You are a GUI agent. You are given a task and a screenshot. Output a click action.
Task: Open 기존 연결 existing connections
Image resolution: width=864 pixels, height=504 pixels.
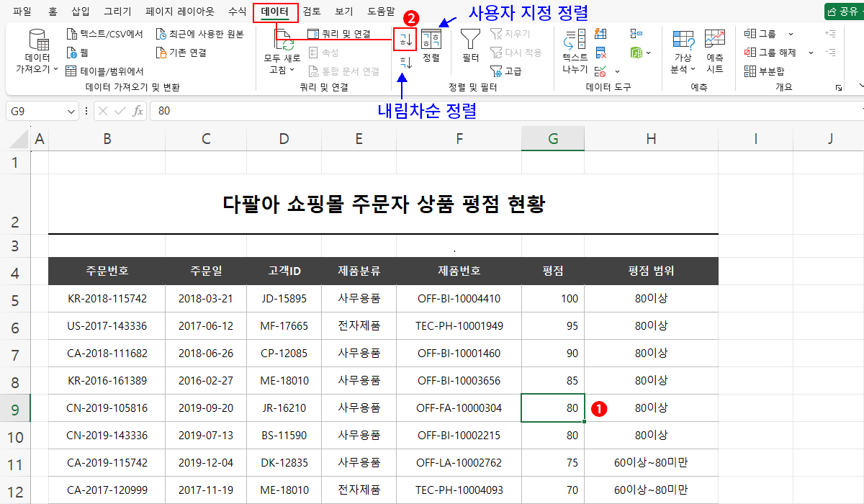click(181, 53)
